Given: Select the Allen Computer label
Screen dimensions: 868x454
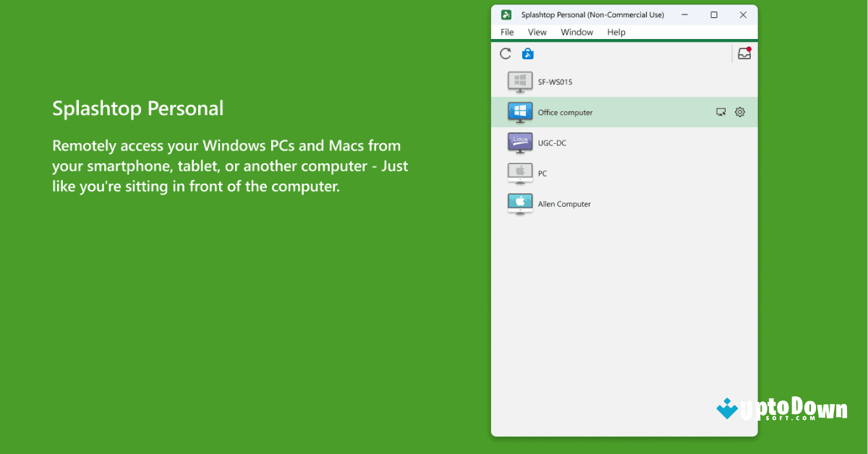Looking at the screenshot, I should [x=564, y=205].
